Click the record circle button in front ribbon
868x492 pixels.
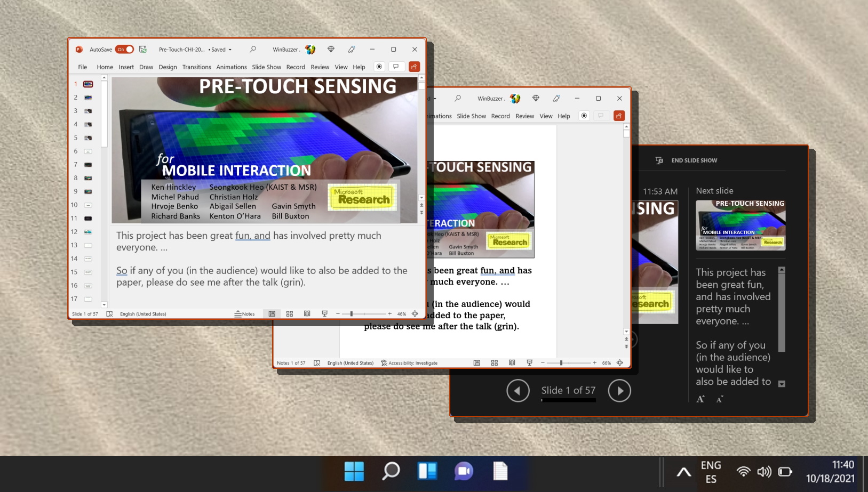pyautogui.click(x=379, y=67)
